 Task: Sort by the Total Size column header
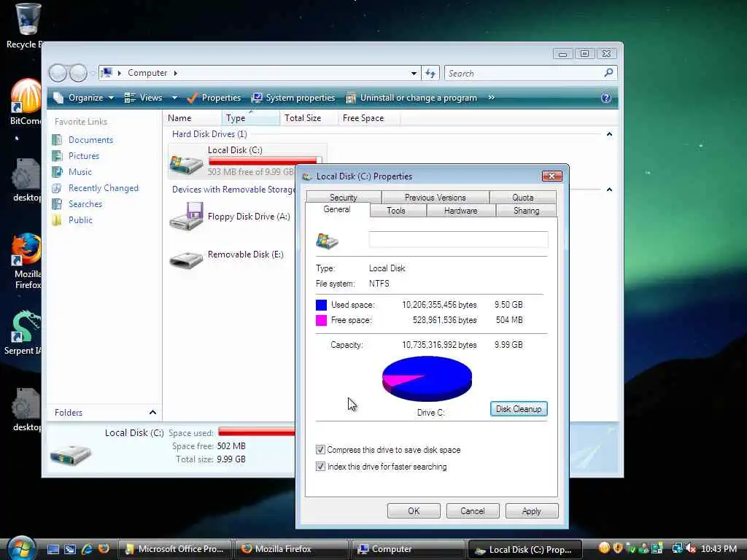pyautogui.click(x=309, y=118)
